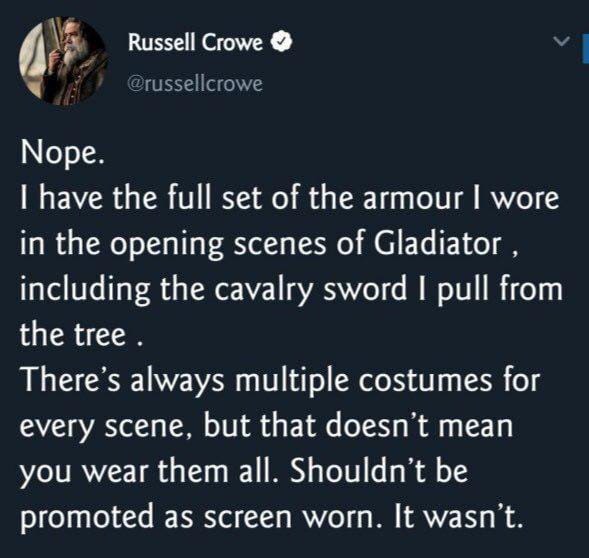Open the tweet options chevron menu
Screen dimensions: 589x558
(562, 41)
